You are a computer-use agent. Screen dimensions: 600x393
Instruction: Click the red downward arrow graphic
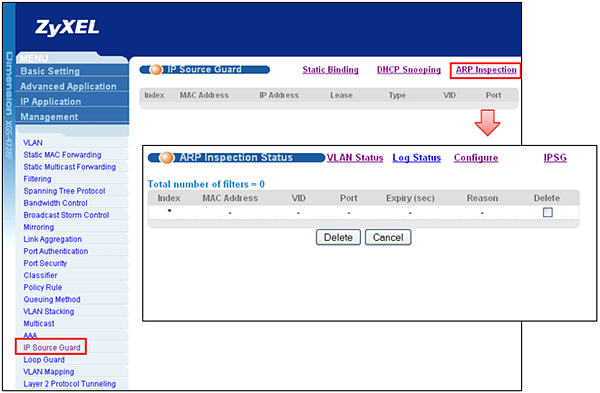pyautogui.click(x=487, y=122)
